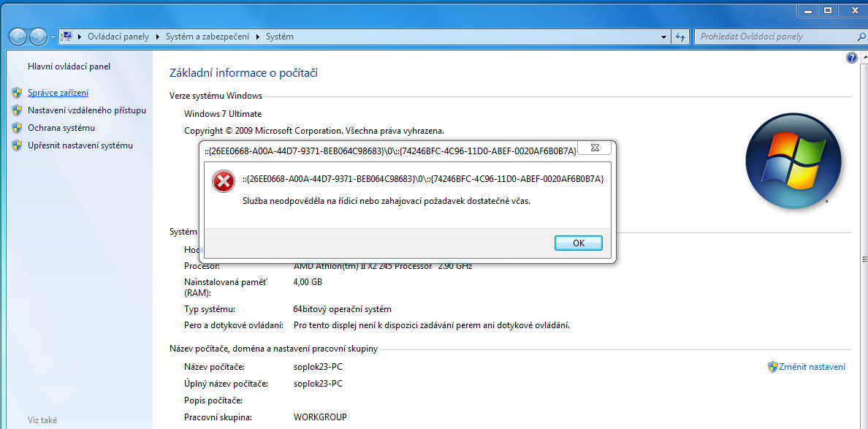This screenshot has width=868, height=429.
Task: Click the shield icon beside 'Upřesnit nastavení systému'
Action: 17,145
